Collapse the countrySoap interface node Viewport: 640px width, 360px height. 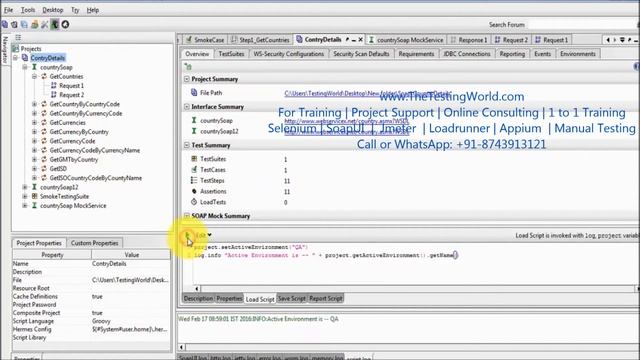pyautogui.click(x=25, y=67)
